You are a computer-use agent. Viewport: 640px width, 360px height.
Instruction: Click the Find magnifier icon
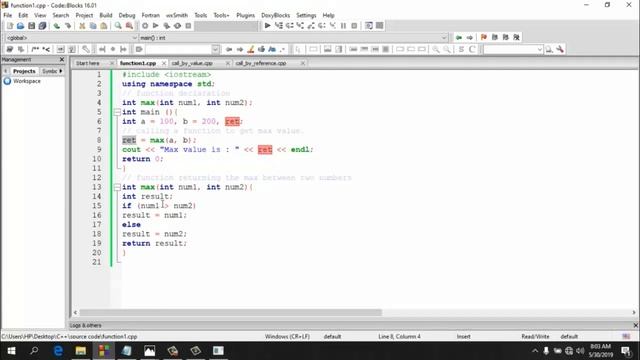(x=118, y=26)
